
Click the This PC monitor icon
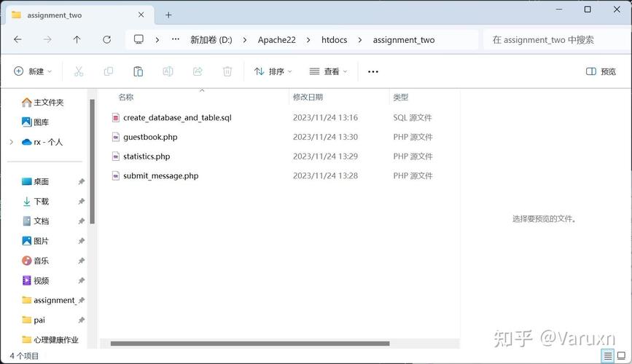coord(139,39)
